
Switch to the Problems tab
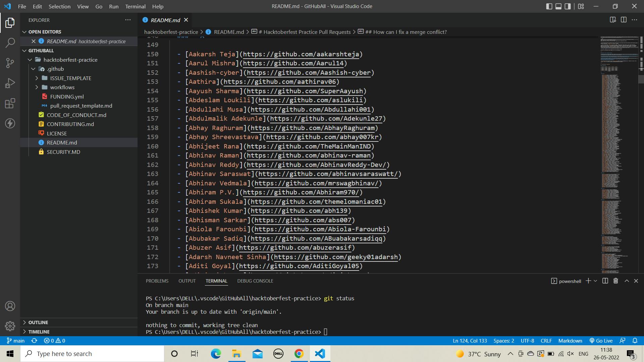pos(157,281)
